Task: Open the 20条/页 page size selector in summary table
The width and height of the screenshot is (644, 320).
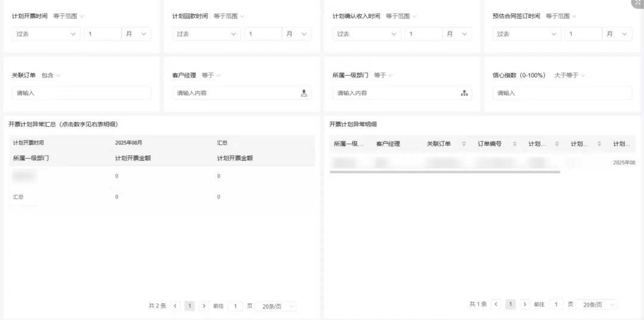Action: [x=279, y=306]
